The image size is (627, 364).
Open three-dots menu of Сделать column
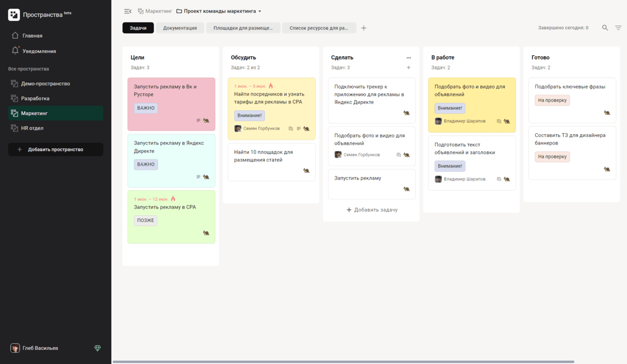(x=409, y=57)
